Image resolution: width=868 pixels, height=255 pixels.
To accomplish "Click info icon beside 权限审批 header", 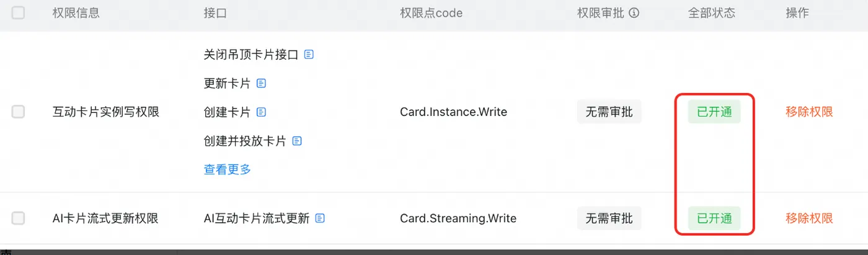I will 634,13.
